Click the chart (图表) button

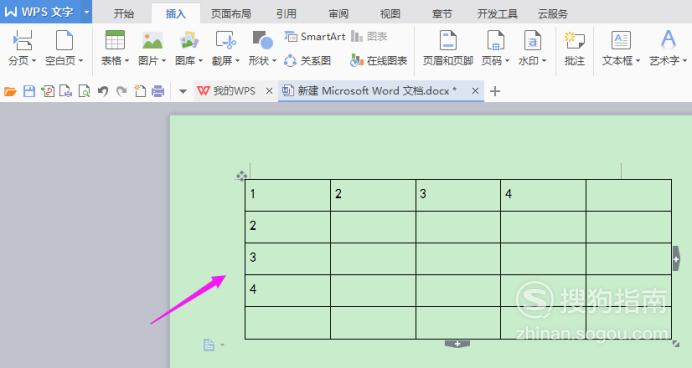(x=369, y=37)
